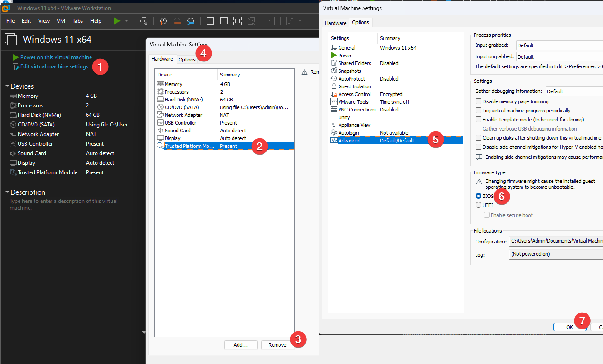The width and height of the screenshot is (603, 364).
Task: Click Send Ctrl+Alt+Del toolbar icon
Action: point(144,21)
